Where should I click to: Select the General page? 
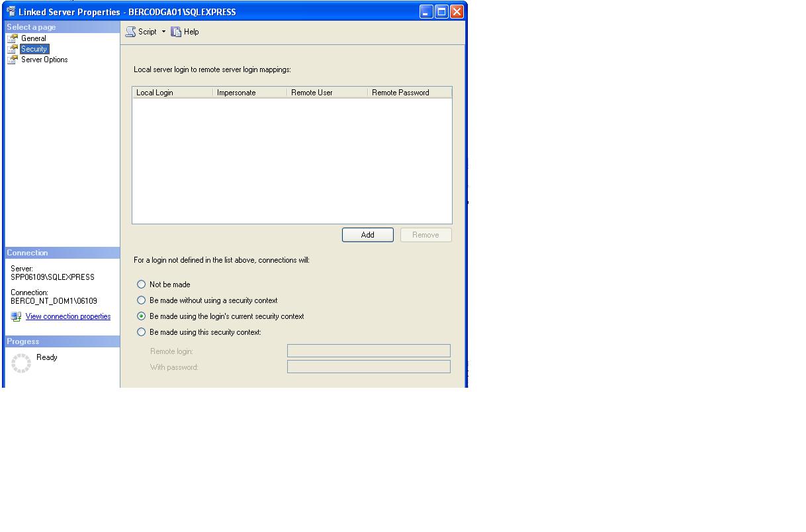coord(34,38)
